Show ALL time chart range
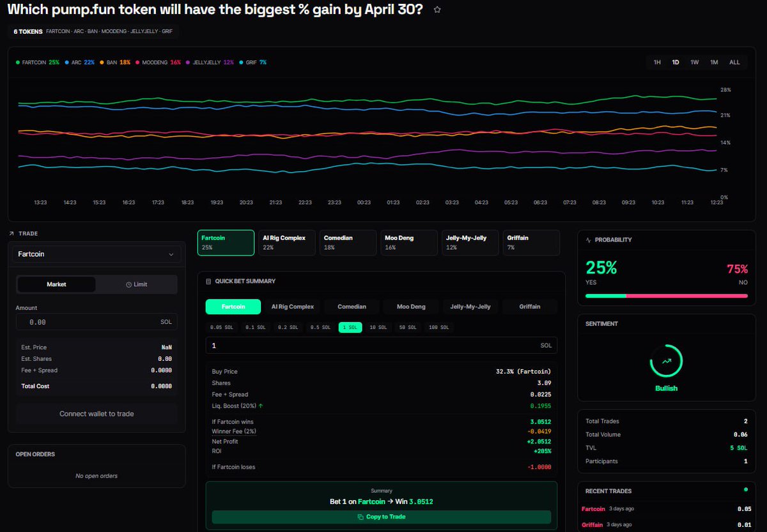 [x=734, y=63]
